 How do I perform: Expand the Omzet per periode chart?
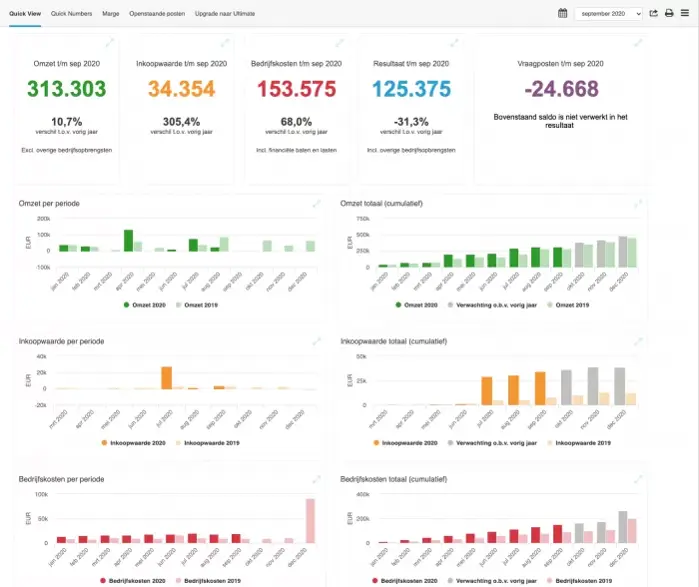click(x=316, y=203)
